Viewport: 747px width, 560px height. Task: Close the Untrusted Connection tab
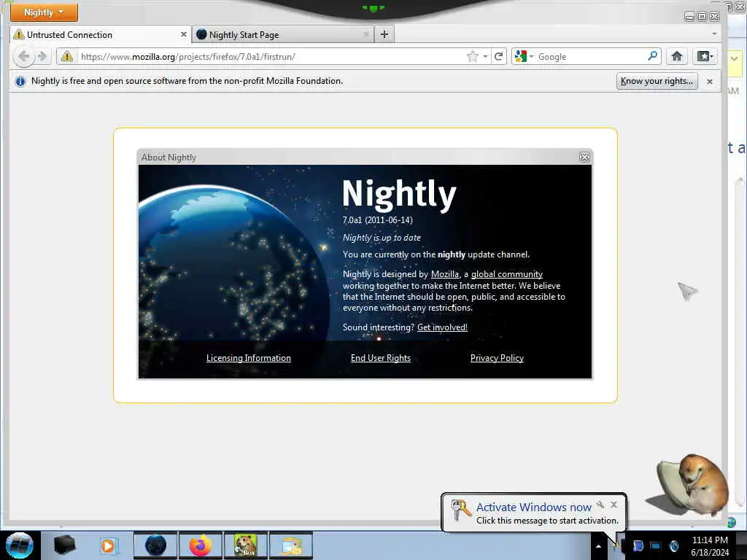pyautogui.click(x=183, y=34)
